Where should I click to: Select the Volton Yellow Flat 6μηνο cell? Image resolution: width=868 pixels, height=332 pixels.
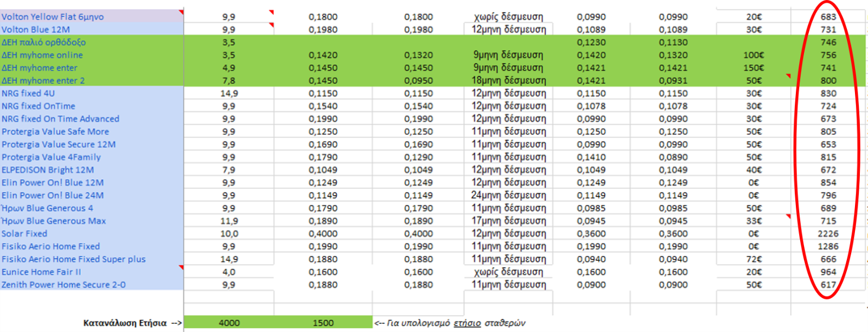92,17
